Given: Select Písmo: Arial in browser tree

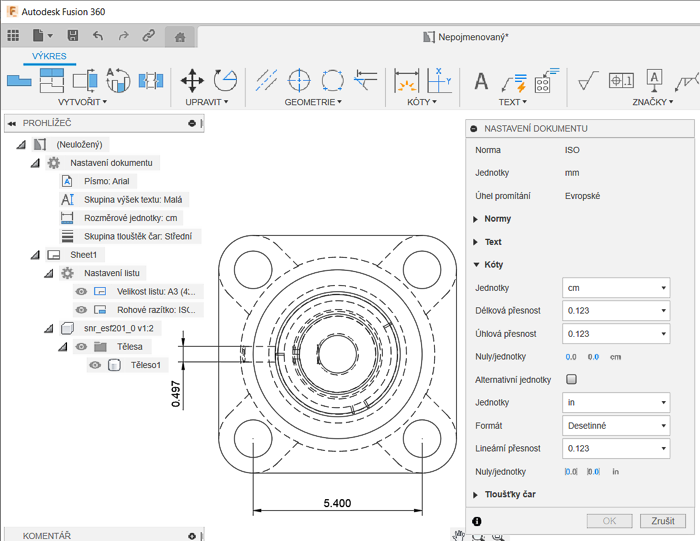Looking at the screenshot, I should (x=107, y=181).
